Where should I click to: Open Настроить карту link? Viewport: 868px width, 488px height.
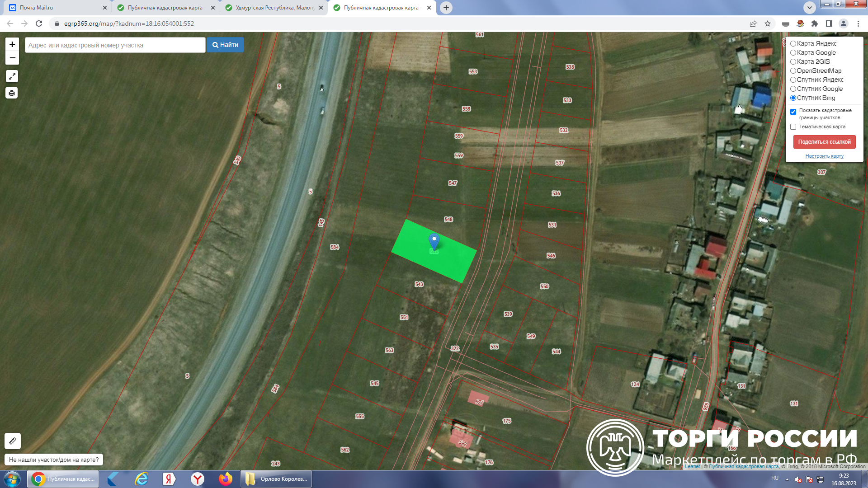pos(824,156)
